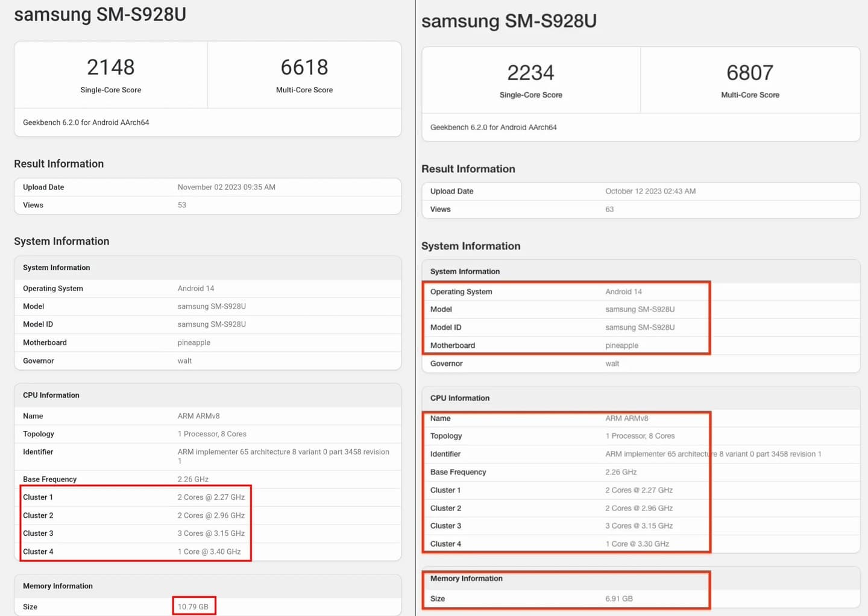Image resolution: width=868 pixels, height=616 pixels.
Task: Click the 10.79 GB memory size value
Action: pos(193,607)
